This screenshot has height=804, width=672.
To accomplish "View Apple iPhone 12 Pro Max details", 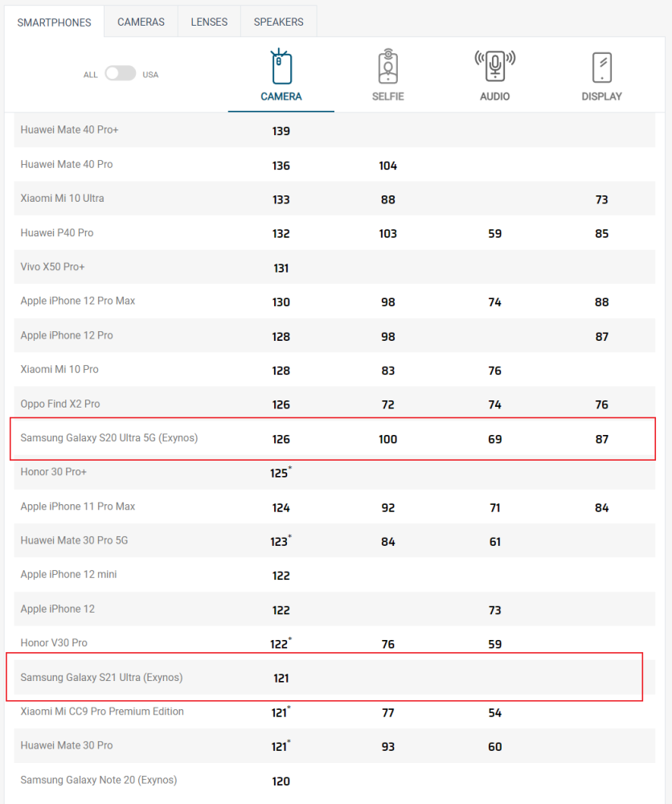I will pos(77,301).
